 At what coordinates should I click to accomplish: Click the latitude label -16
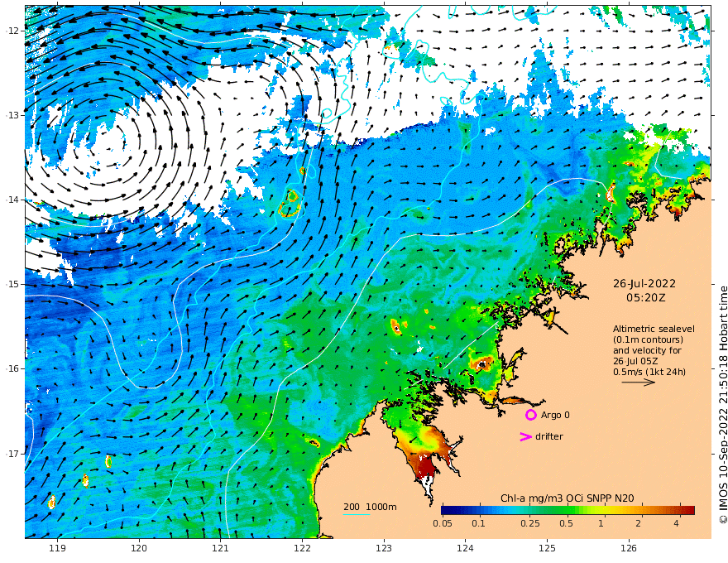coord(13,368)
